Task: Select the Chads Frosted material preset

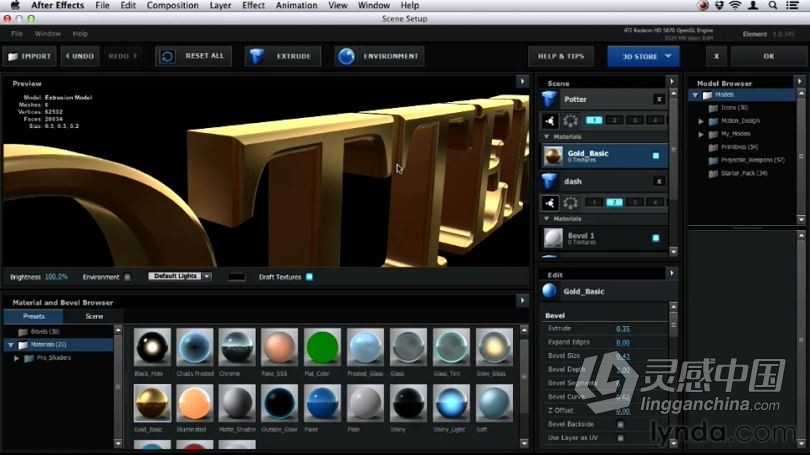Action: point(195,347)
